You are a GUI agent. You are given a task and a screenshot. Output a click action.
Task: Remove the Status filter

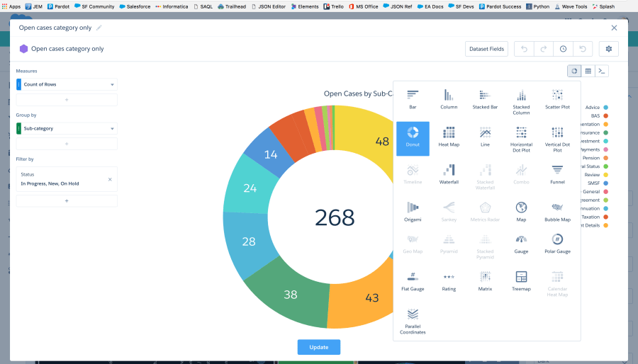point(110,179)
